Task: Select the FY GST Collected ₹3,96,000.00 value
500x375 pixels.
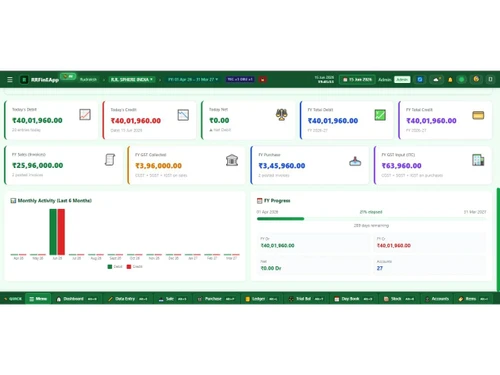Action: [158, 166]
